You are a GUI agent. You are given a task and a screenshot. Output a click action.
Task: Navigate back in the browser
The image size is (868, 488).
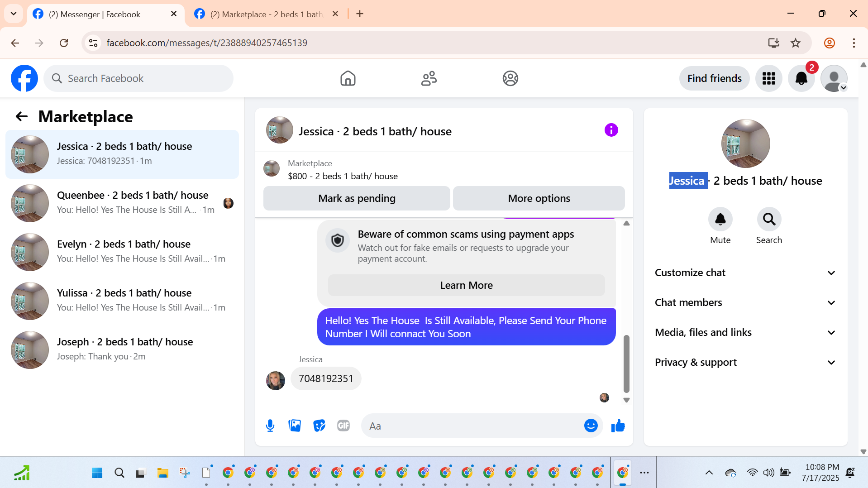click(x=15, y=43)
